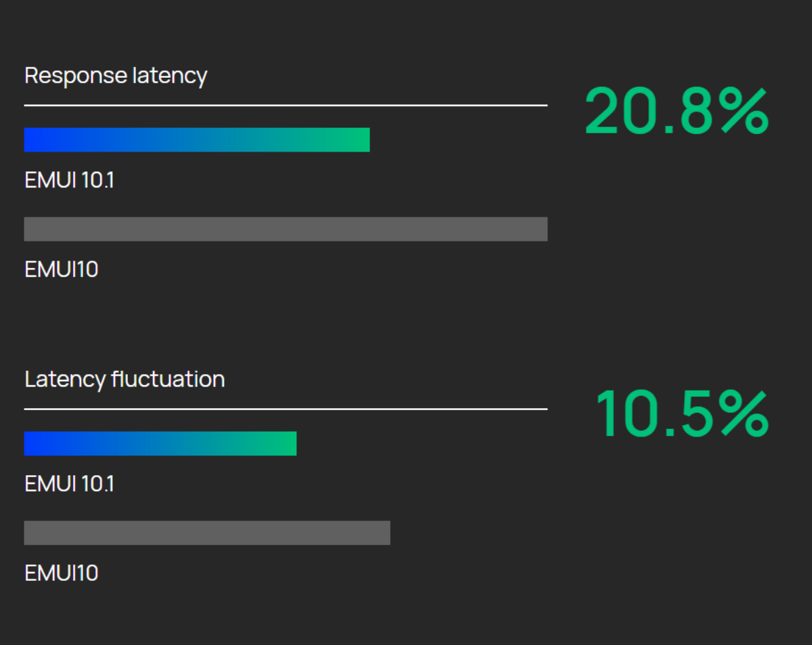This screenshot has height=645, width=812.
Task: Click the Response latency EMUI 10.1 gradient bar
Action: [196, 140]
